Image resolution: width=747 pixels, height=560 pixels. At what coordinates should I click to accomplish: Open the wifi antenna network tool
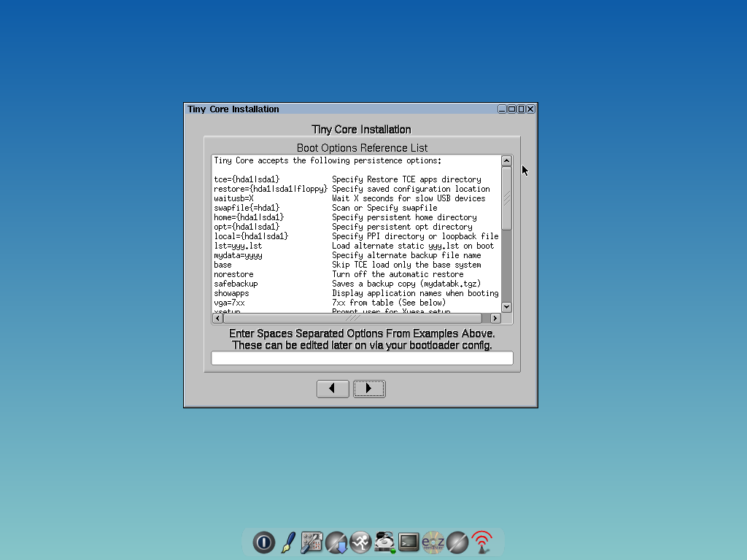click(x=481, y=542)
